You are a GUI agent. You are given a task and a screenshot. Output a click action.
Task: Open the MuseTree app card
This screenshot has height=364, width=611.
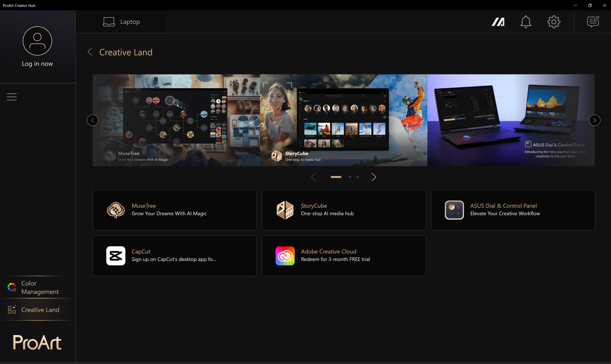(175, 210)
